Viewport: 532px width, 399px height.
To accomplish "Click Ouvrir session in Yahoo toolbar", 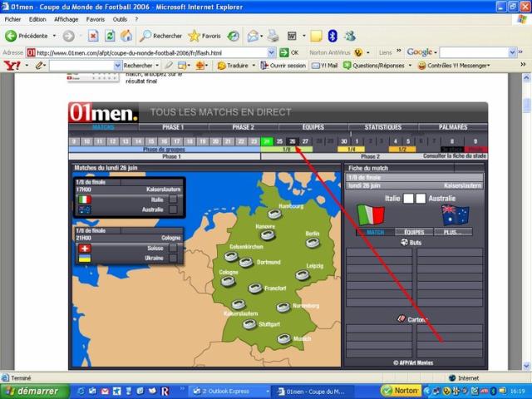I will click(283, 66).
